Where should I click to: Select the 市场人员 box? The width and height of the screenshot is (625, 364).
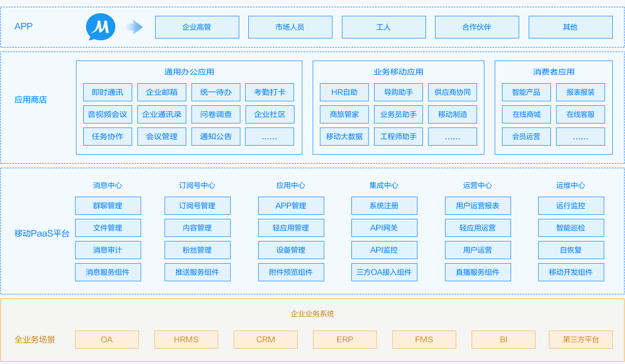click(290, 27)
